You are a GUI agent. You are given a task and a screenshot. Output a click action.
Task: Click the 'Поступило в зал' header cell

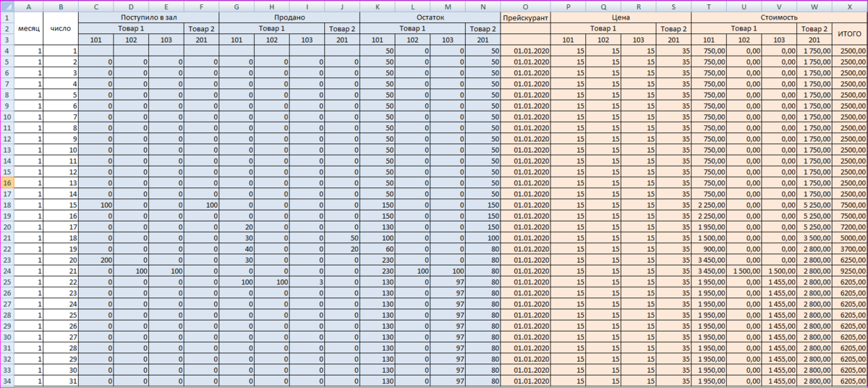[x=148, y=17]
